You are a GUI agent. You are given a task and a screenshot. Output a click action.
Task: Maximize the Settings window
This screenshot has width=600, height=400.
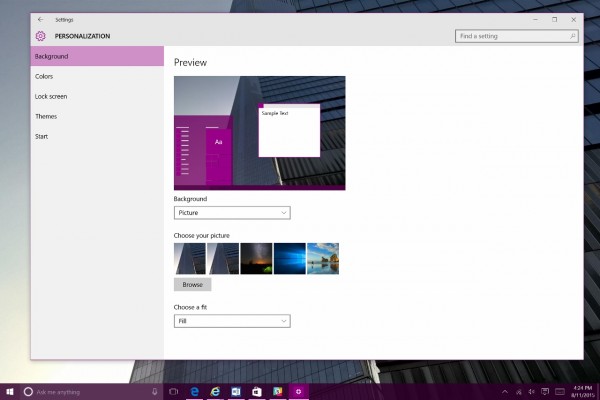click(x=554, y=20)
